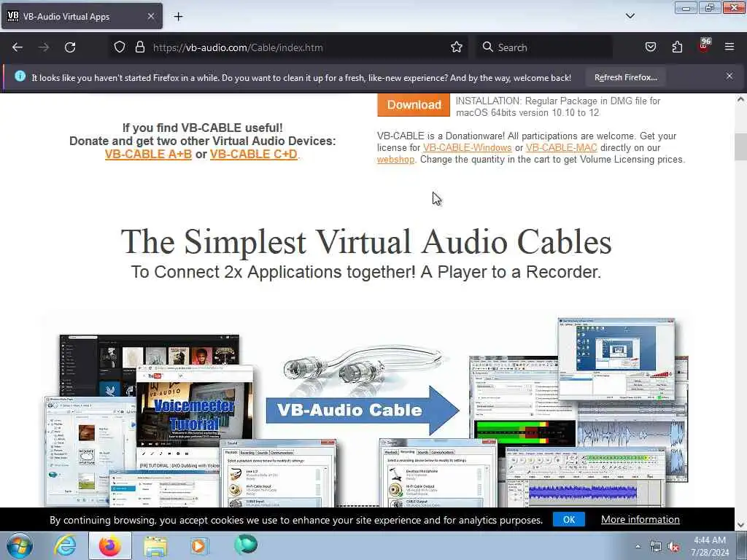The height and width of the screenshot is (560, 747).
Task: Close the VB-Audio Virtual Apps tab
Action: (151, 17)
